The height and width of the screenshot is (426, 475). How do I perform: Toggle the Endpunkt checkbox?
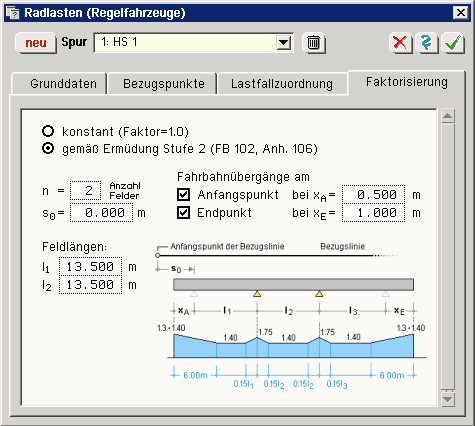coord(183,213)
